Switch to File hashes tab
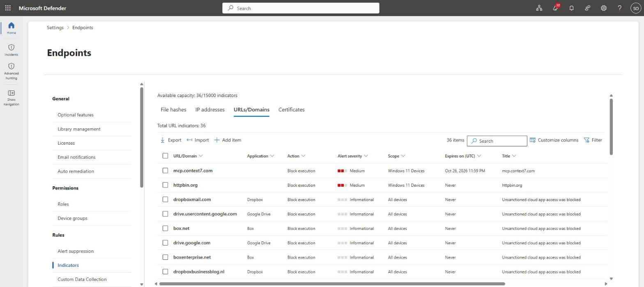 click(173, 109)
